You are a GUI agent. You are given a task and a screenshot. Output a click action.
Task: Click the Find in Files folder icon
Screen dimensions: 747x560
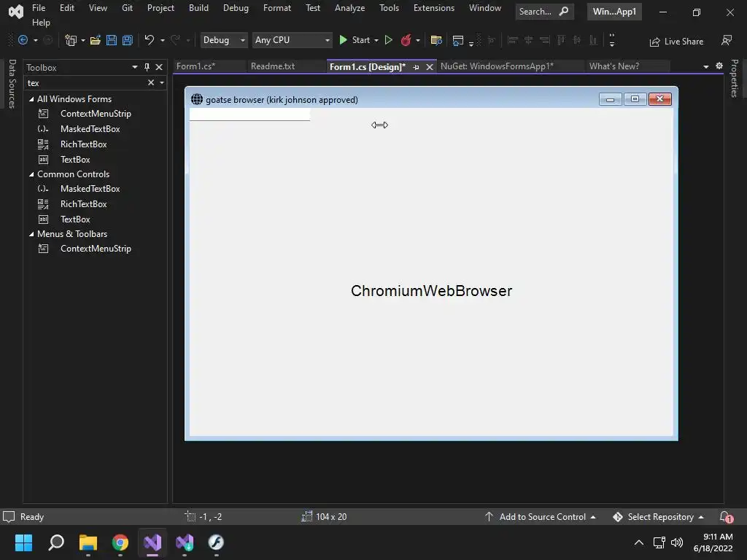[436, 41]
